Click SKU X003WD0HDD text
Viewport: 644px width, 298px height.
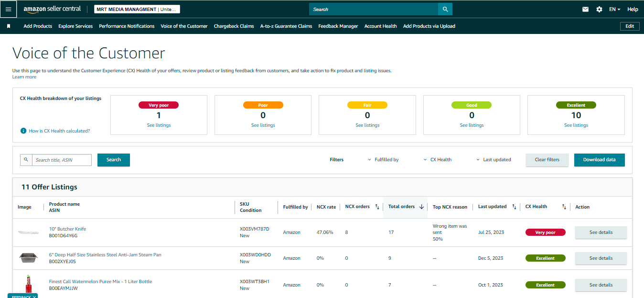[255, 255]
